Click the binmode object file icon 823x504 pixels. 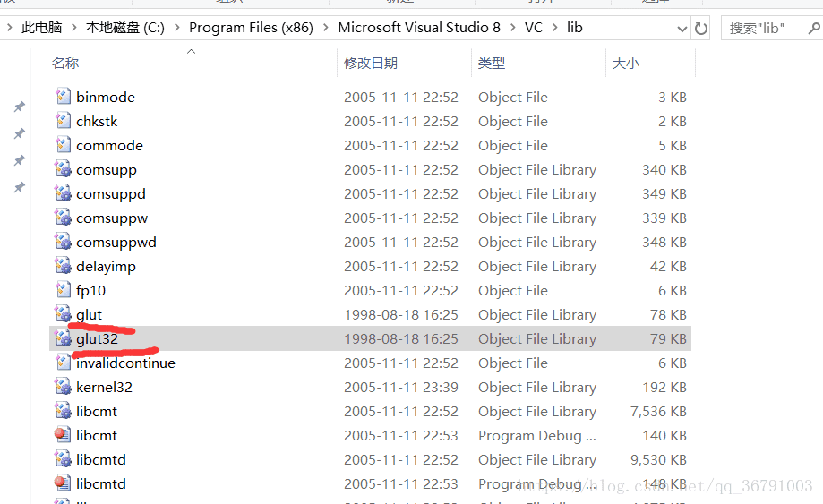click(63, 97)
